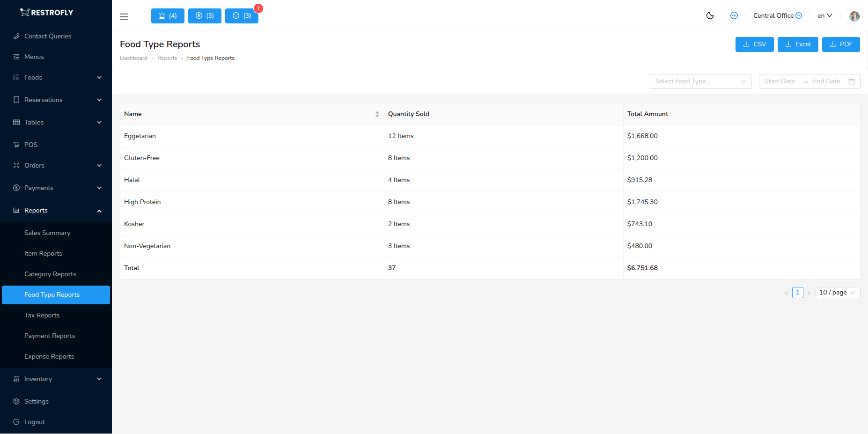
Task: Open the language selector showing en
Action: (x=824, y=15)
